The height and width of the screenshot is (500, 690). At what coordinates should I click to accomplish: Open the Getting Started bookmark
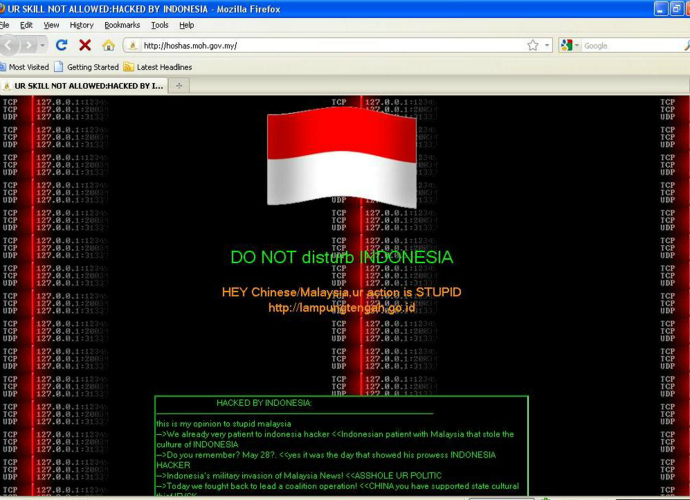[87, 67]
